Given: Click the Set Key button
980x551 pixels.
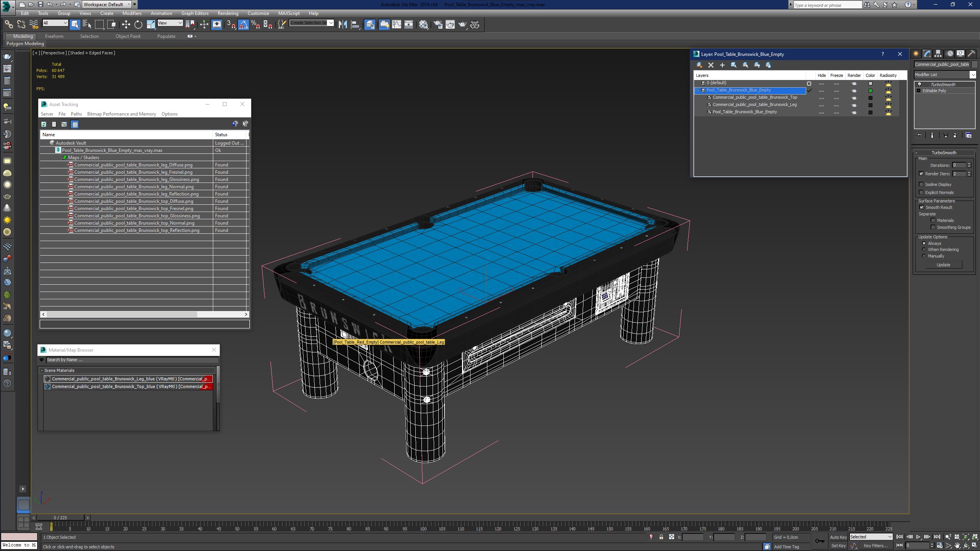Looking at the screenshot, I should tap(838, 546).
